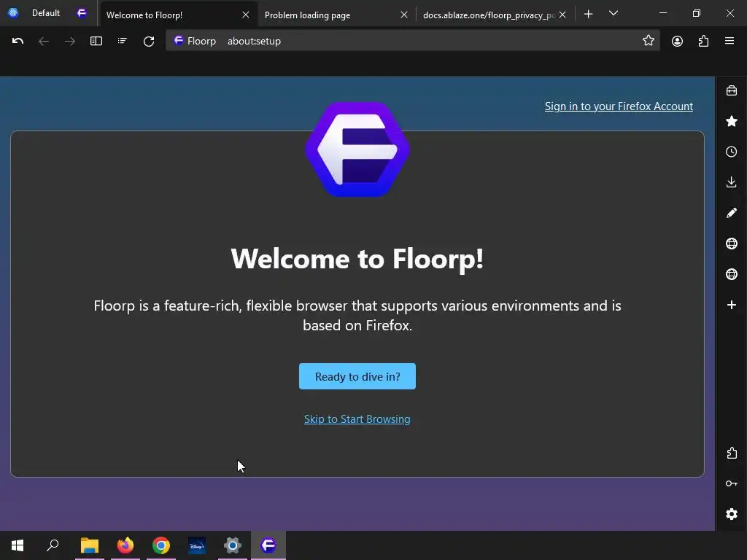This screenshot has height=560, width=747.
Task: Open the extensions puzzle icon in toolbar
Action: (703, 42)
